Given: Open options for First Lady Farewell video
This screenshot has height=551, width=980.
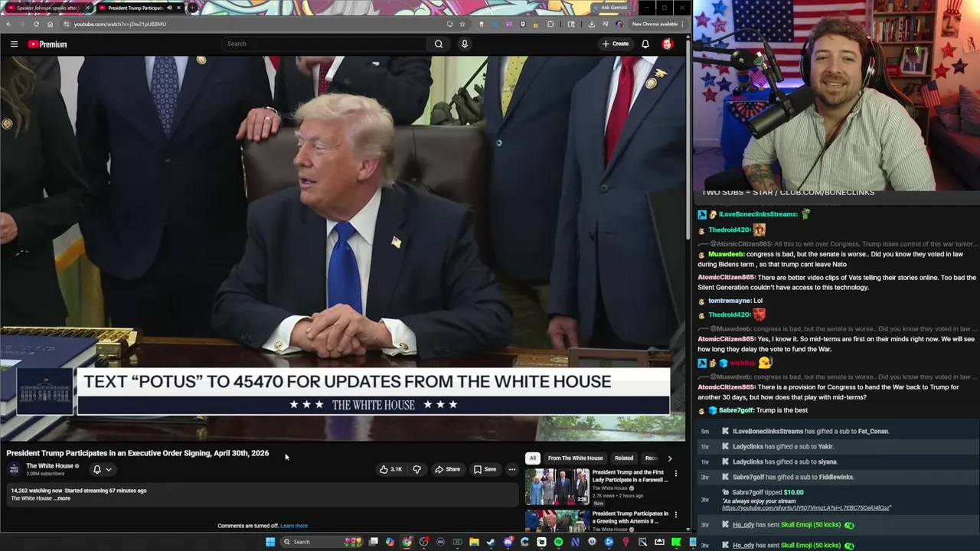Looking at the screenshot, I should tap(676, 474).
